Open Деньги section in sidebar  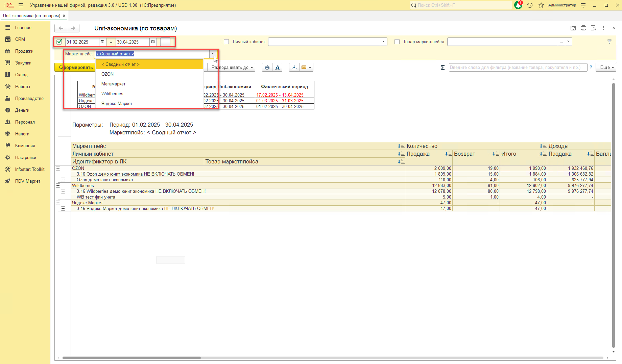(22, 110)
